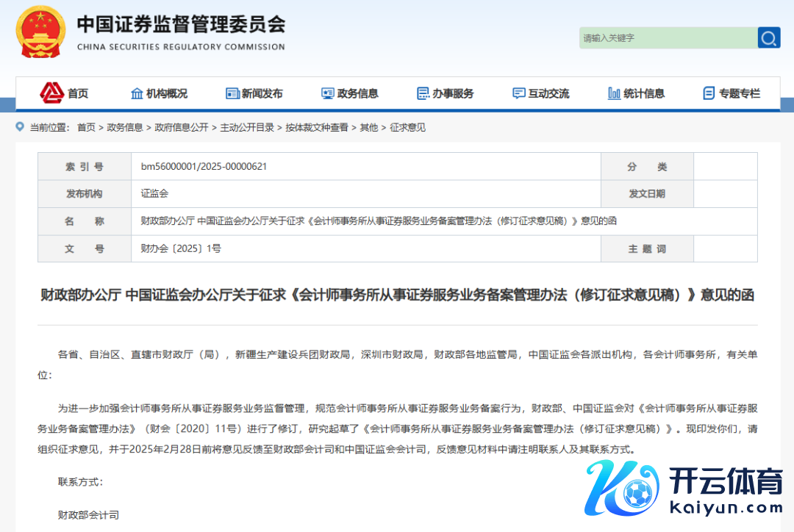Click the document icon beside 专题专栏
Viewport: 794px width, 532px height.
tap(709, 93)
